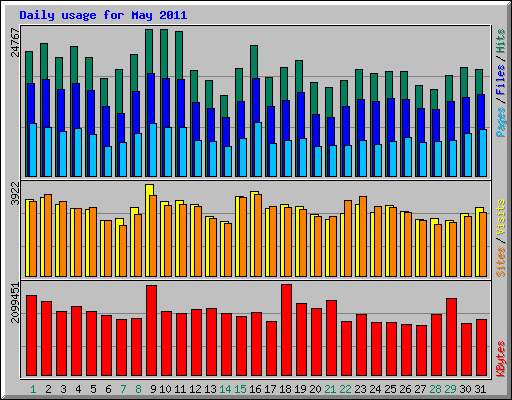512x400 pixels.
Task: Select day 1 on the x-axis
Action: tap(33, 389)
